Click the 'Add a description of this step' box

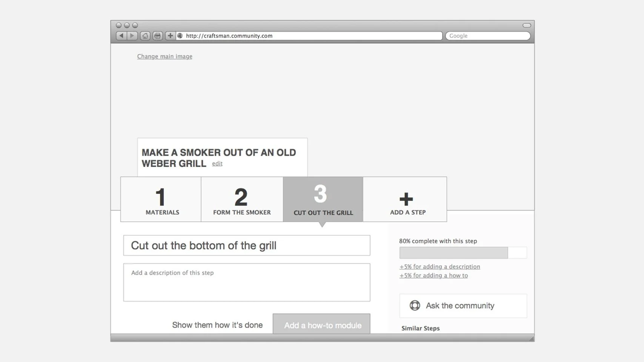(x=247, y=282)
